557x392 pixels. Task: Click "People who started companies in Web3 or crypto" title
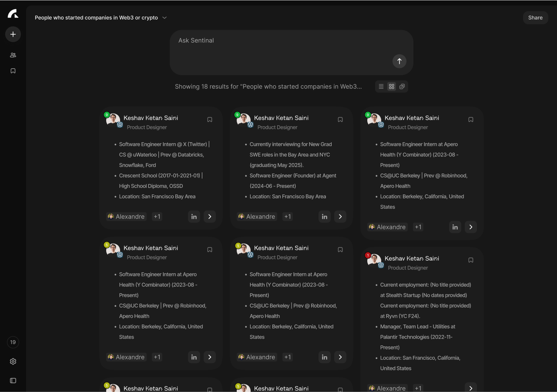(96, 18)
